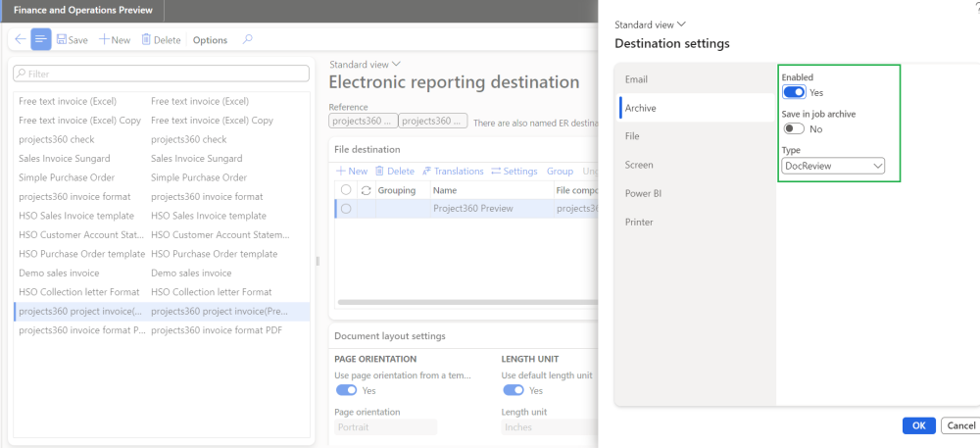Click New in the top action bar
This screenshot has width=980, height=448.
pyautogui.click(x=115, y=40)
